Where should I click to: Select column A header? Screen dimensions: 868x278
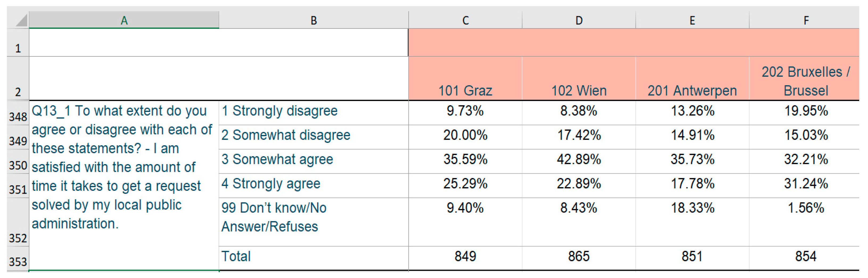(124, 20)
